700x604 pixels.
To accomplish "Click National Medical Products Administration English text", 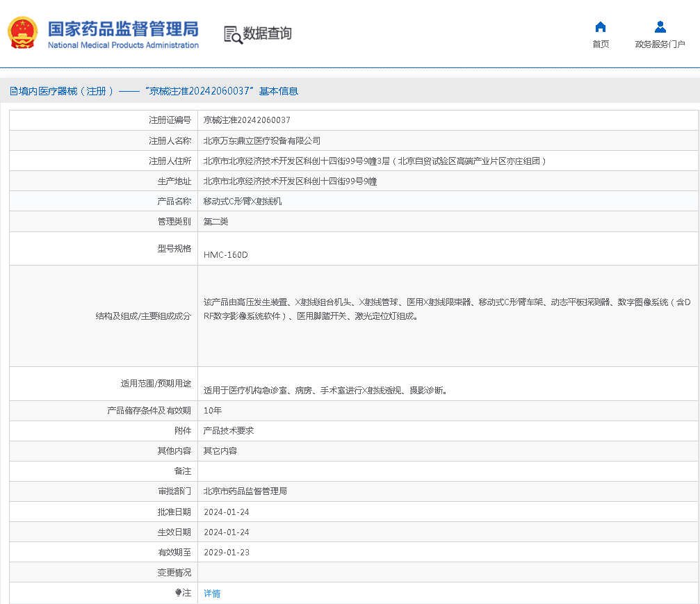I will (123, 45).
